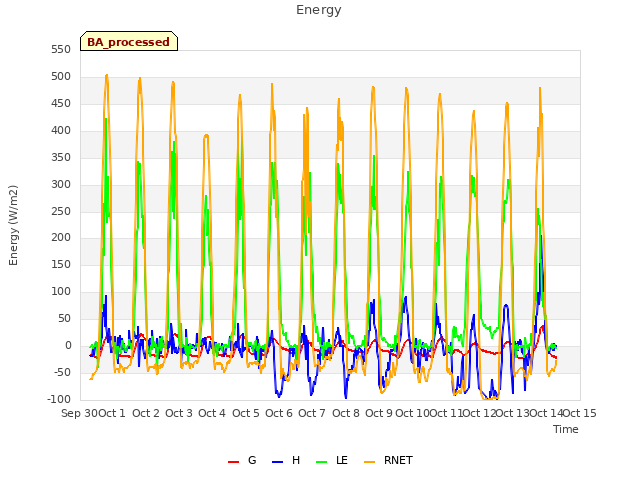Screen dimensions: 640x480
Task: Click the Oct 1 x-axis tick label
Action: click(112, 413)
